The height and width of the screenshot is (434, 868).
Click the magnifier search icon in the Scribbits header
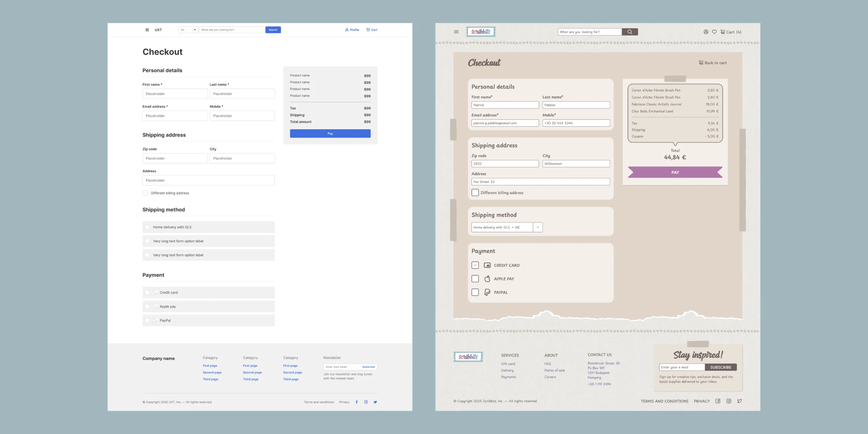point(630,32)
